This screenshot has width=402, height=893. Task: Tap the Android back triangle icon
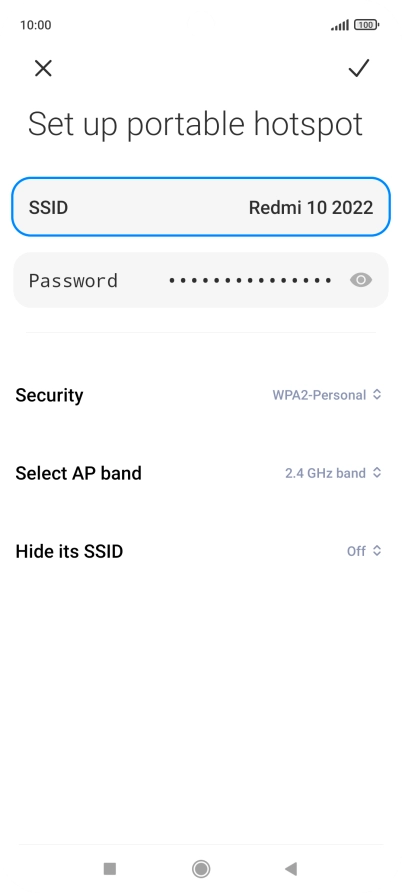coord(291,869)
